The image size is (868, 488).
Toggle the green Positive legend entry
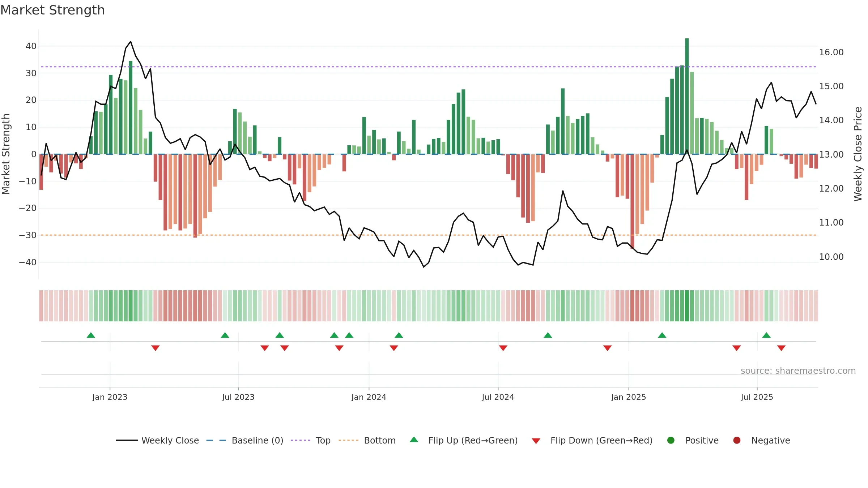(693, 440)
